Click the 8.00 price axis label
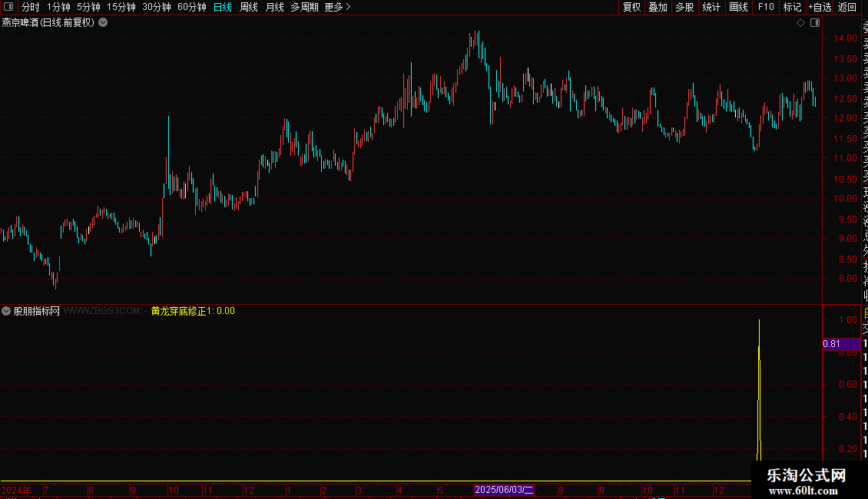Viewport: 868px width, 499px height. tap(847, 279)
